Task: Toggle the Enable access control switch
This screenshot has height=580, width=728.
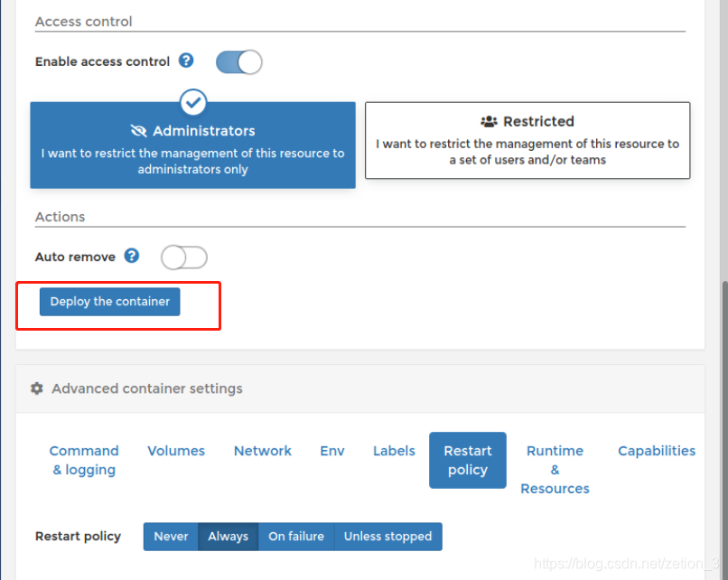Action: pyautogui.click(x=238, y=61)
